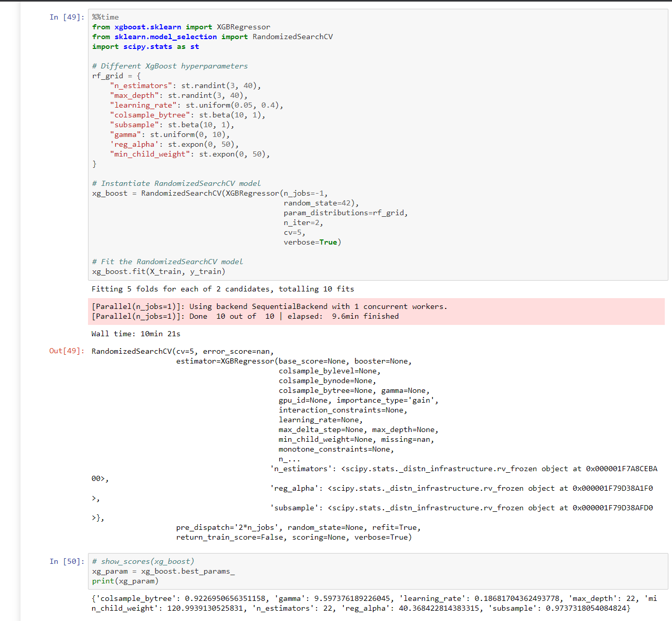Image resolution: width=672 pixels, height=621 pixels.
Task: Click comment '# show_scores(xg_boost)'
Action: [x=143, y=561]
